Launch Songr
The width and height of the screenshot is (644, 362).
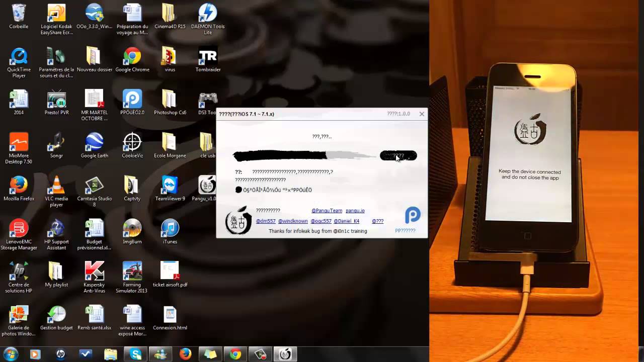tap(56, 146)
